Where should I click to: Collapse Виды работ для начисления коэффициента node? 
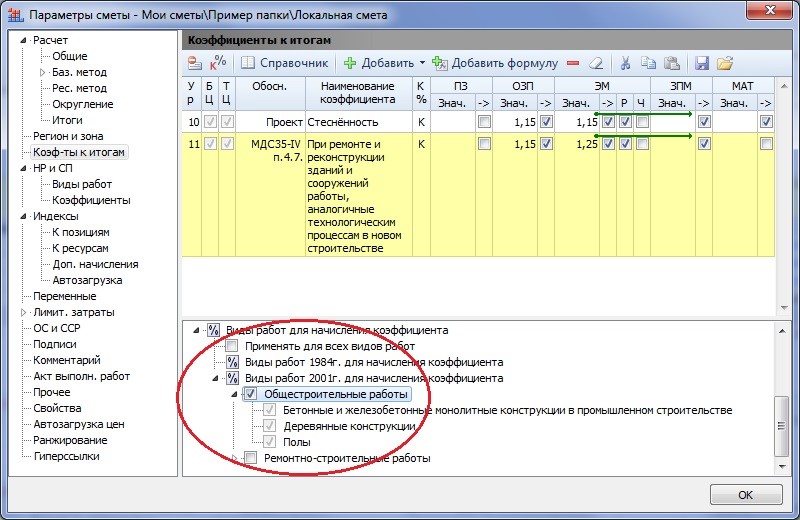(196, 330)
